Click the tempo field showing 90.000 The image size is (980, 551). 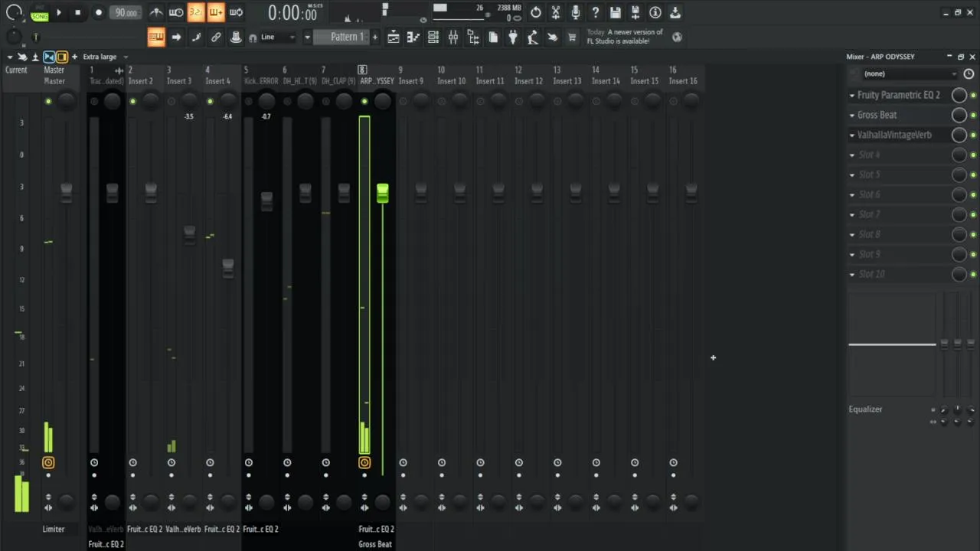click(126, 12)
